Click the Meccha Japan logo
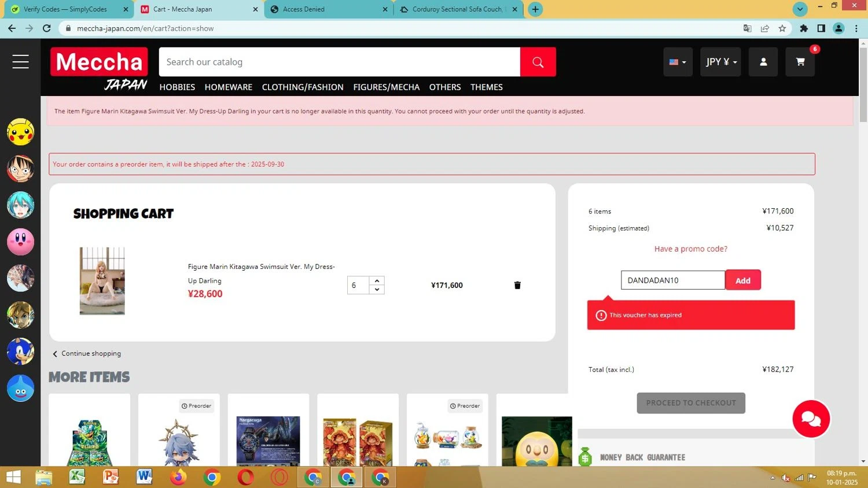This screenshot has width=868, height=488. (99, 69)
